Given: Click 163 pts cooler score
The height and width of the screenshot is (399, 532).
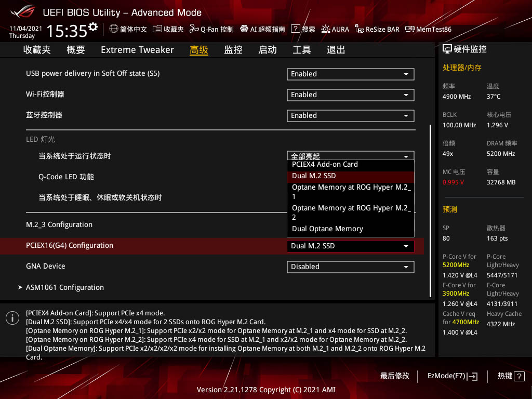Looking at the screenshot, I should point(497,238).
